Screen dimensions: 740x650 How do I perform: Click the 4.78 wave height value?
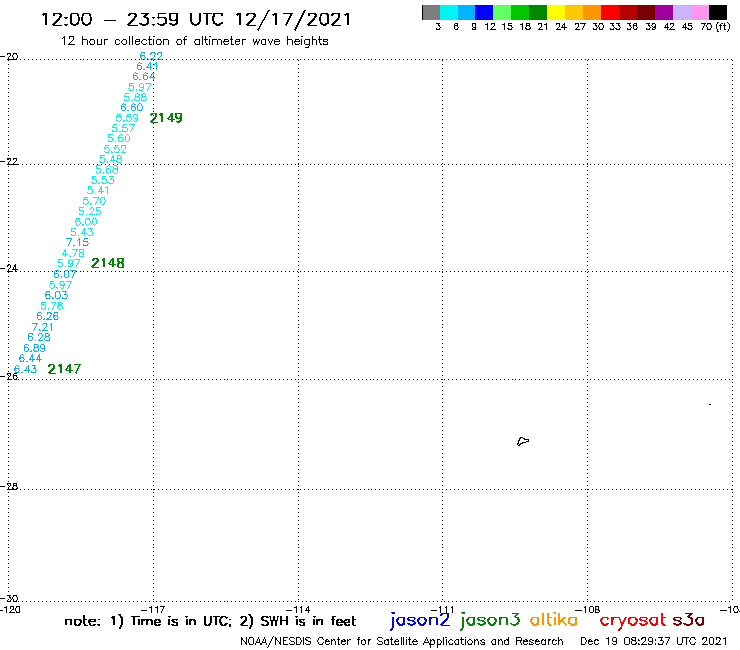[x=73, y=253]
